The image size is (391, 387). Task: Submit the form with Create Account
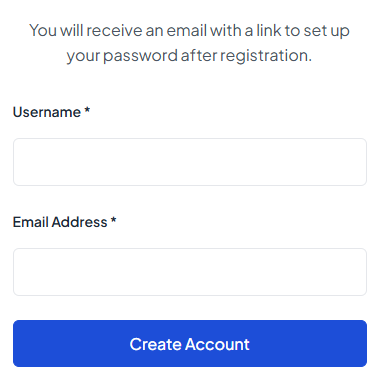click(x=190, y=343)
